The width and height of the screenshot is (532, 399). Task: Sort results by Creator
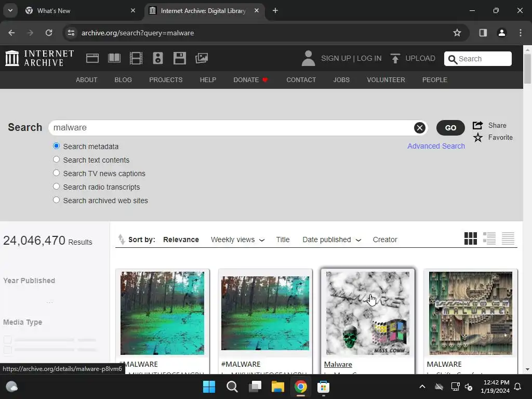[x=385, y=240]
